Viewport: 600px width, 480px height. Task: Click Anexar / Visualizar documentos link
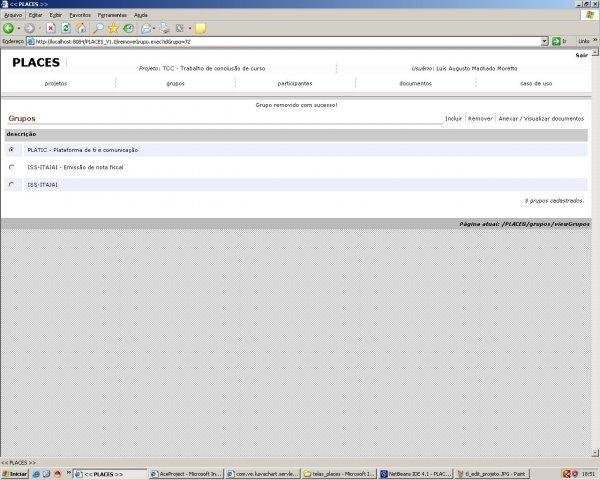[541, 119]
